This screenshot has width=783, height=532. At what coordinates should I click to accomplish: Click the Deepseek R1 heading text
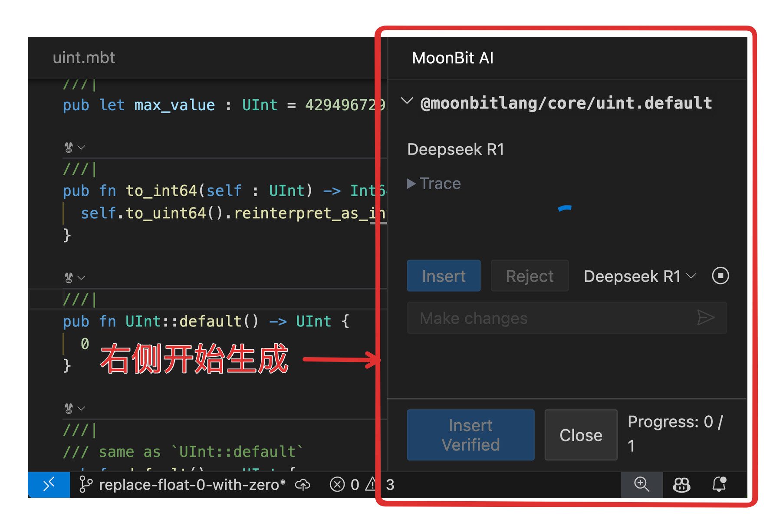click(x=456, y=149)
